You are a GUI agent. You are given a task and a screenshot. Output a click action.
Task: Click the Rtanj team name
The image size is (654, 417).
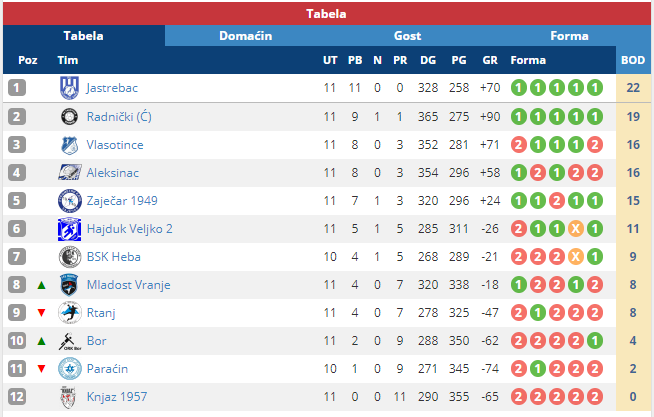click(x=101, y=313)
